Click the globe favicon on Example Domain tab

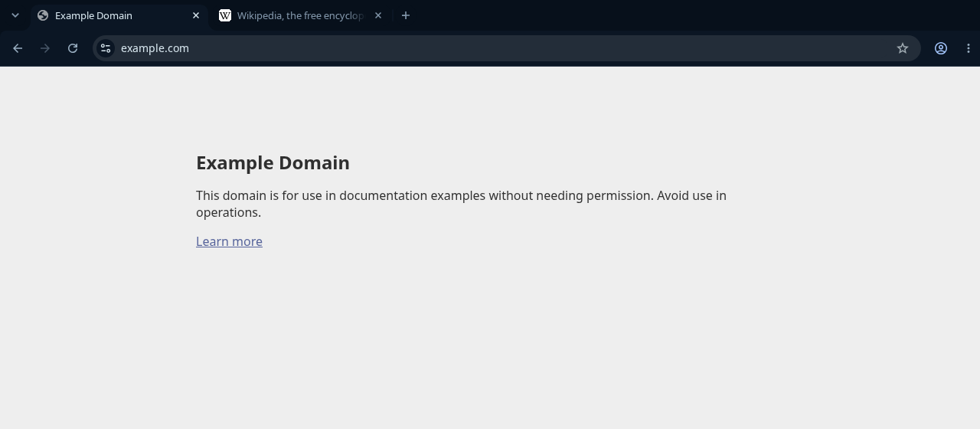point(43,15)
